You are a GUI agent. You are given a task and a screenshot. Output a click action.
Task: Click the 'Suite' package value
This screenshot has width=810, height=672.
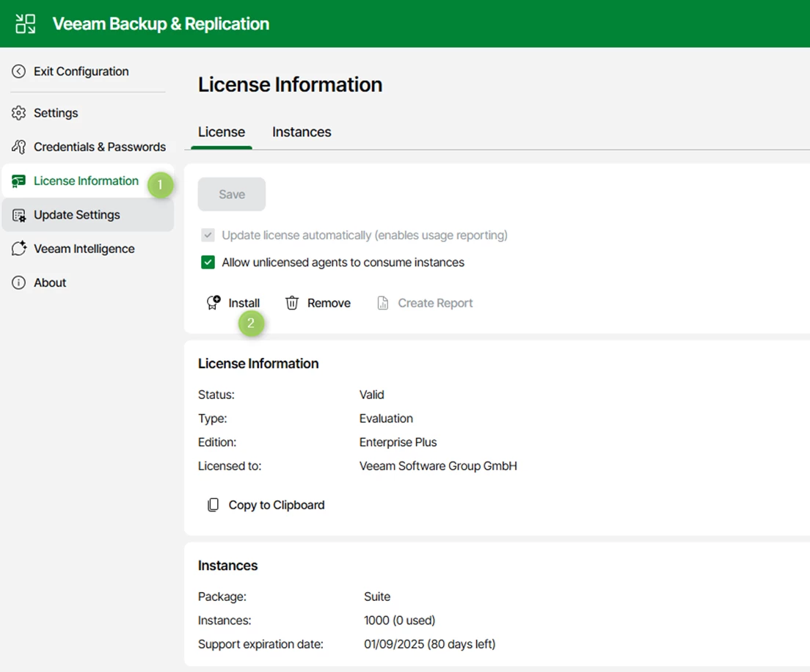(x=377, y=596)
